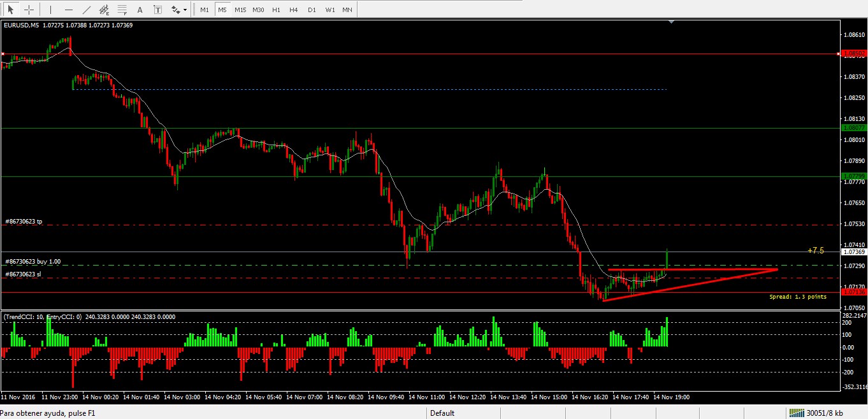This screenshot has width=868, height=419.
Task: Select the crosshair tool
Action: 29,10
